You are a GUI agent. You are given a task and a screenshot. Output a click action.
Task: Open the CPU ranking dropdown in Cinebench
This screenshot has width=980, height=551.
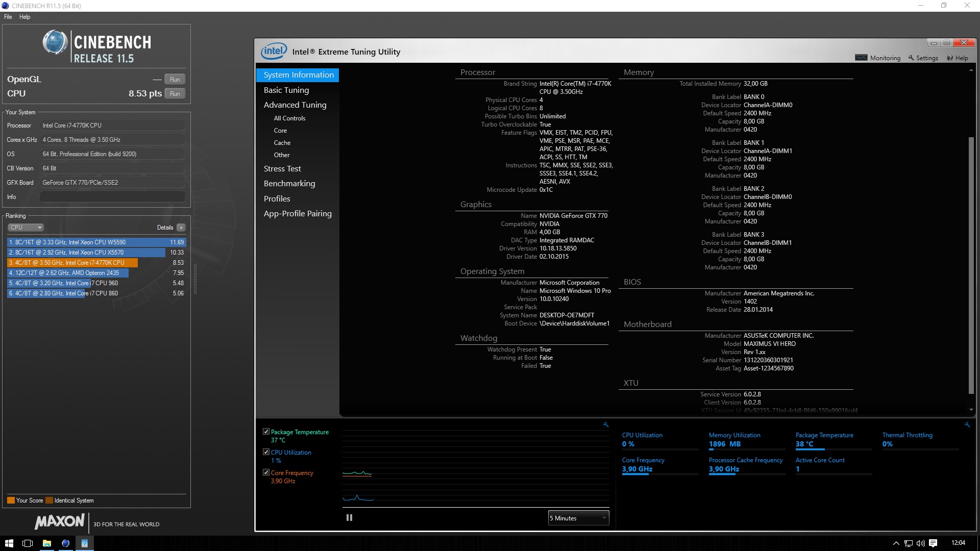26,228
